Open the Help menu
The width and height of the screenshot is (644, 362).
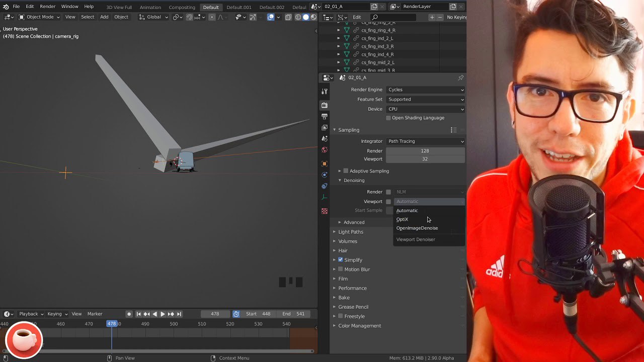(x=89, y=7)
